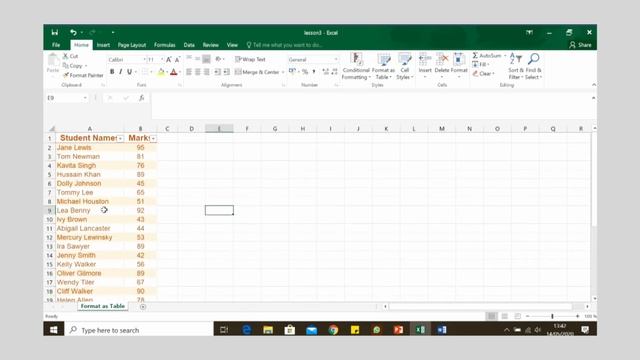Viewport: 640px width, 360px height.
Task: Click Increase Font Size icon
Action: 169,60
